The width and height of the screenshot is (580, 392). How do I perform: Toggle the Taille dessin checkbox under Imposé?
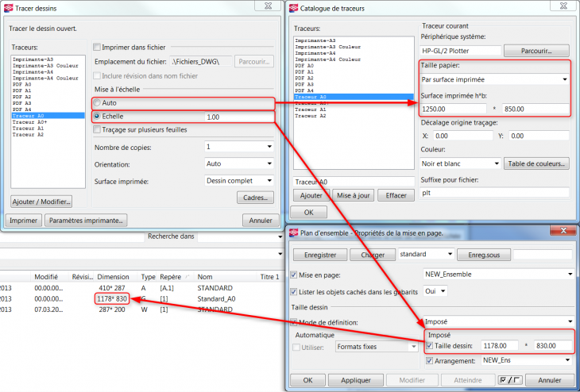click(430, 346)
